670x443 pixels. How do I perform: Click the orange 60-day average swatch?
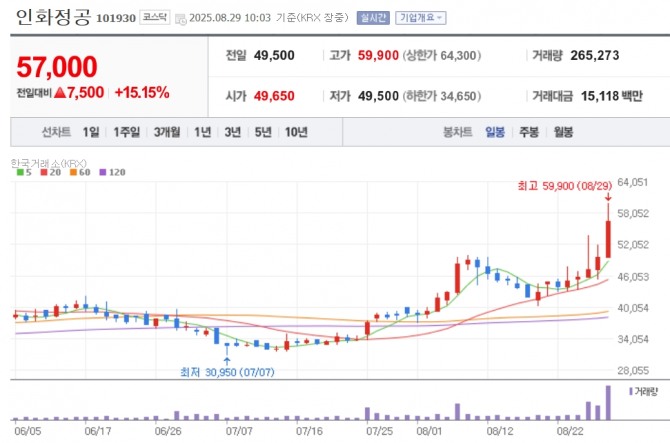pyautogui.click(x=73, y=172)
